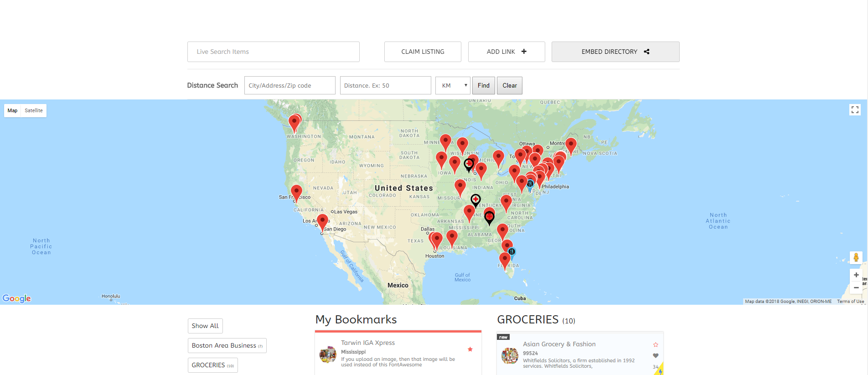This screenshot has width=868, height=375.
Task: Focus the Live Search Items field
Action: (x=274, y=52)
